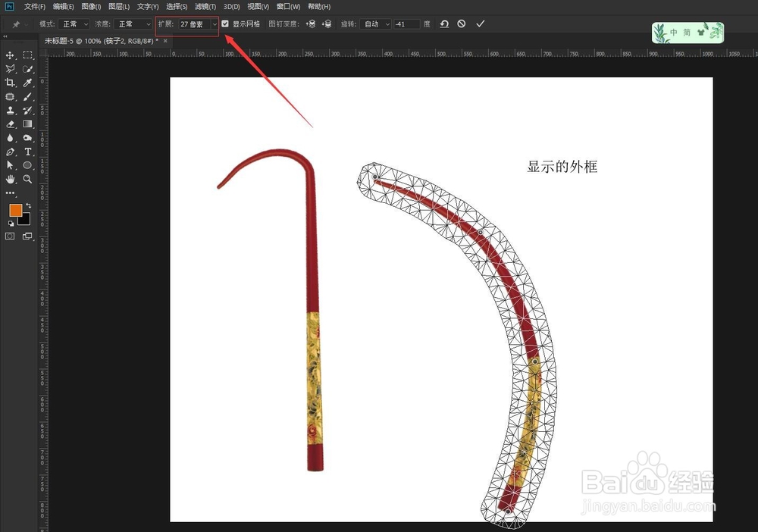This screenshot has height=532, width=758.
Task: Remove all puppet warp pins
Action: tap(444, 23)
